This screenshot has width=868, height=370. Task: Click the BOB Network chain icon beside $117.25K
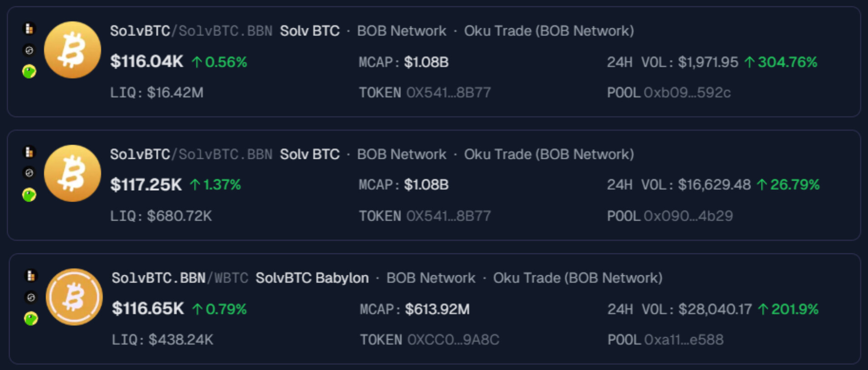pyautogui.click(x=29, y=152)
